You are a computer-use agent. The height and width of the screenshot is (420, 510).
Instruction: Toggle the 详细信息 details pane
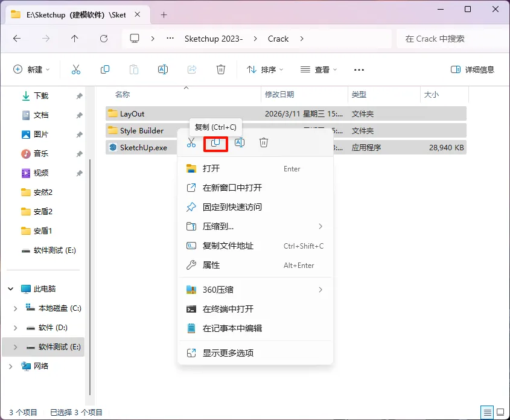point(472,69)
